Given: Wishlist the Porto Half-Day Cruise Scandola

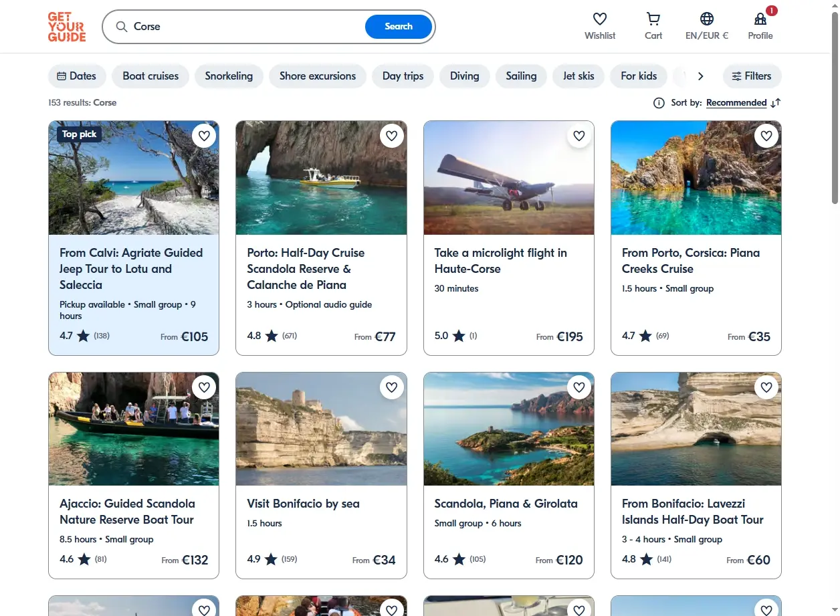Looking at the screenshot, I should (x=392, y=136).
